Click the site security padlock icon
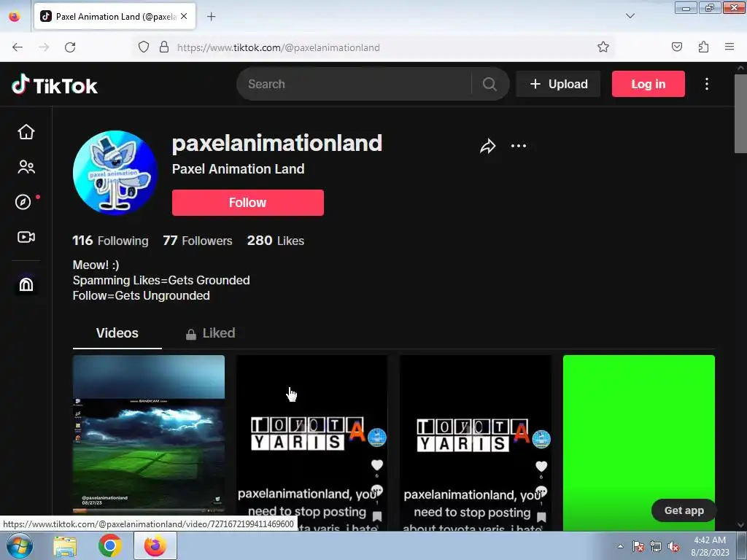Screen dimensions: 747x560 (164, 47)
